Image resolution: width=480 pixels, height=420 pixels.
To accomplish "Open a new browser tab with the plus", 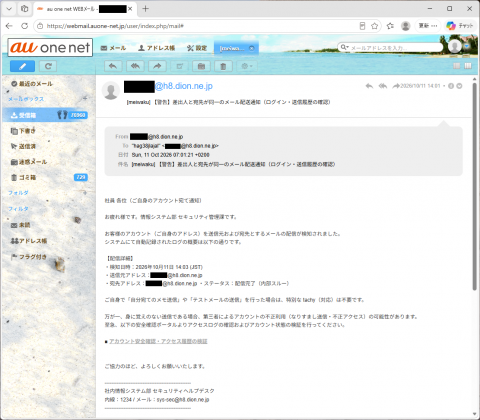I will pos(145,9).
